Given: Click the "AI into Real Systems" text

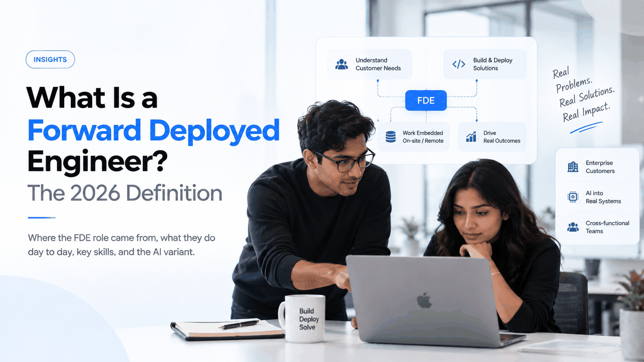Looking at the screenshot, I should coord(603,197).
